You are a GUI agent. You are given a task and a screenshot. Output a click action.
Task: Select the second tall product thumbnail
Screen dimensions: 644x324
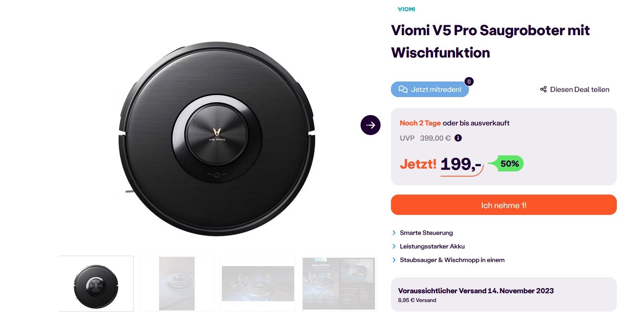point(177,284)
